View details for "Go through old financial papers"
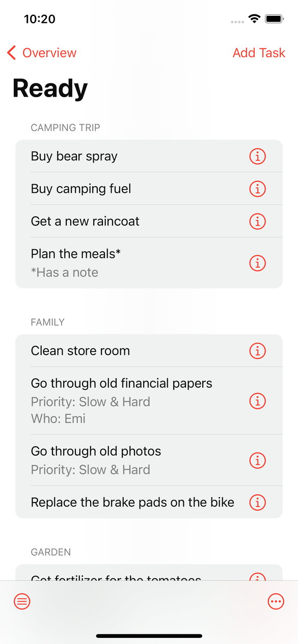298x644 pixels. pyautogui.click(x=258, y=401)
